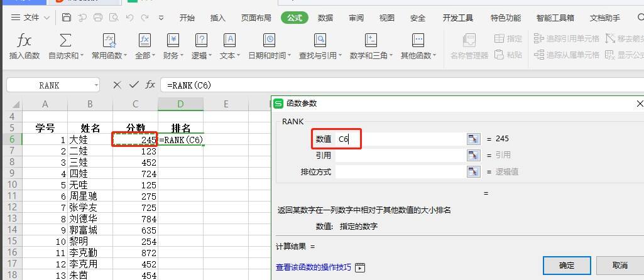Open the 常用函数 star icon
Screen dimensions: 644x280
point(109,40)
